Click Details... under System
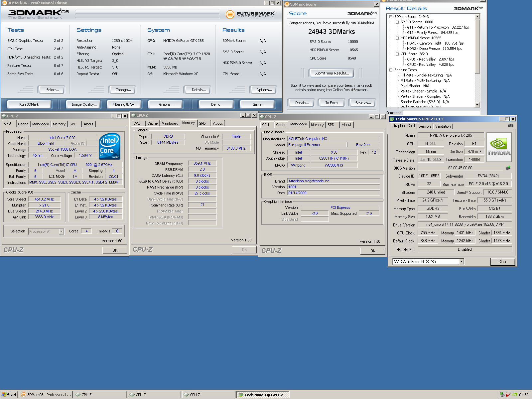This screenshot has width=532, height=399. click(x=199, y=90)
